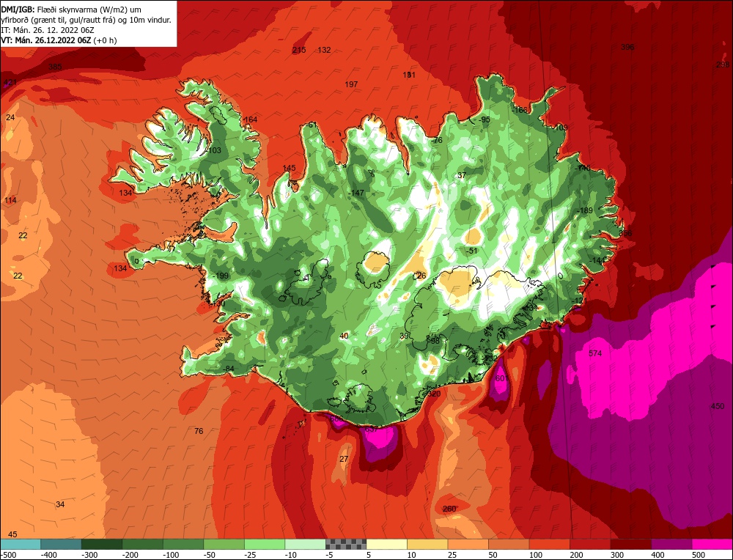Click the '300' legend scale label
Image resolution: width=733 pixels, height=560 pixels.
[x=617, y=555]
